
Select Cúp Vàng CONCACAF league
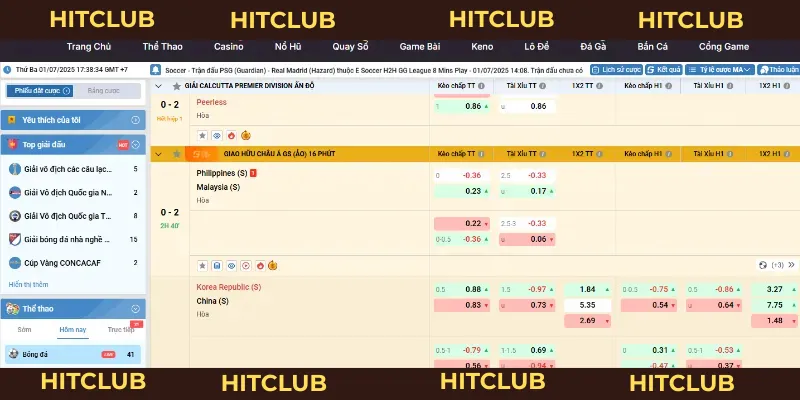coord(73,263)
